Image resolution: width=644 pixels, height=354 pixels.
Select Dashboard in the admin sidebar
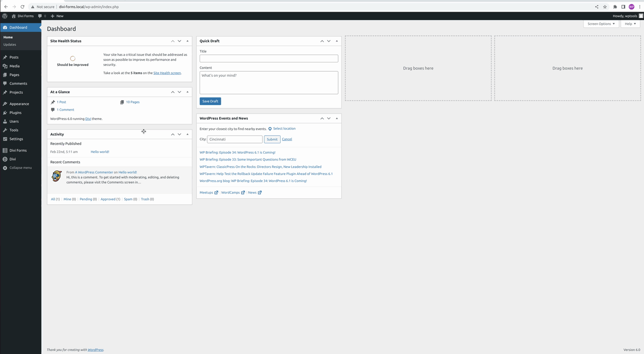[21, 27]
